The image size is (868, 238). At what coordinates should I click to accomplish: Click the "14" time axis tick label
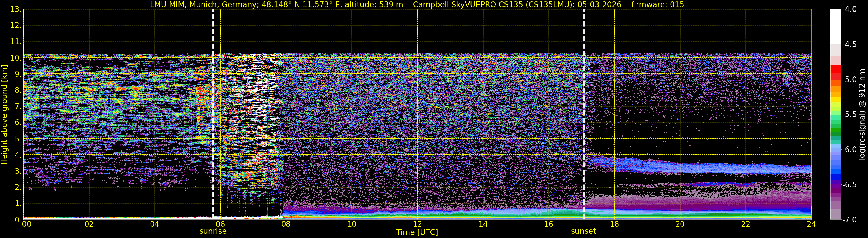483,224
